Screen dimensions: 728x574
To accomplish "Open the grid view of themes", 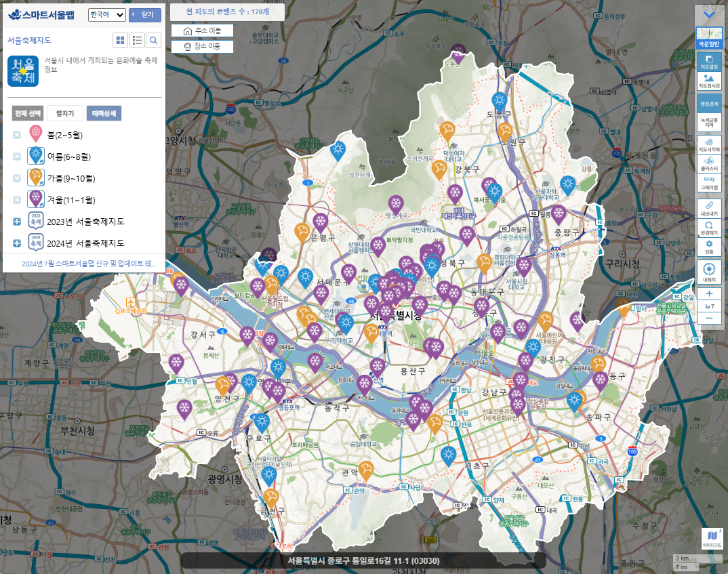I will [120, 41].
